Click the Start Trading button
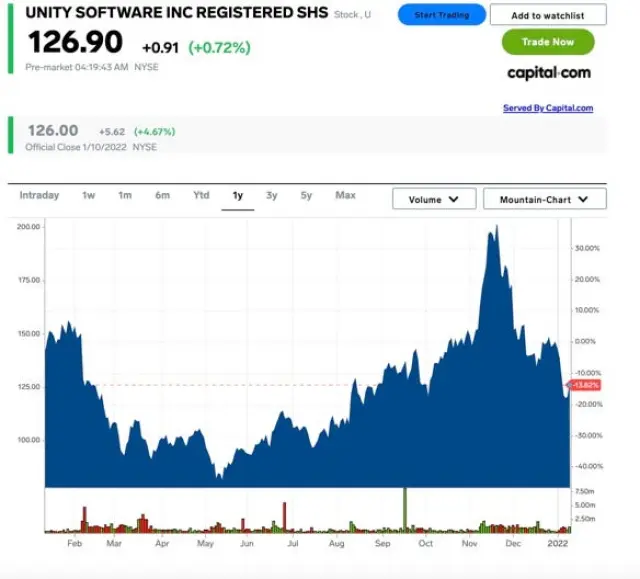Screen dimensions: 640x579 pos(441,15)
